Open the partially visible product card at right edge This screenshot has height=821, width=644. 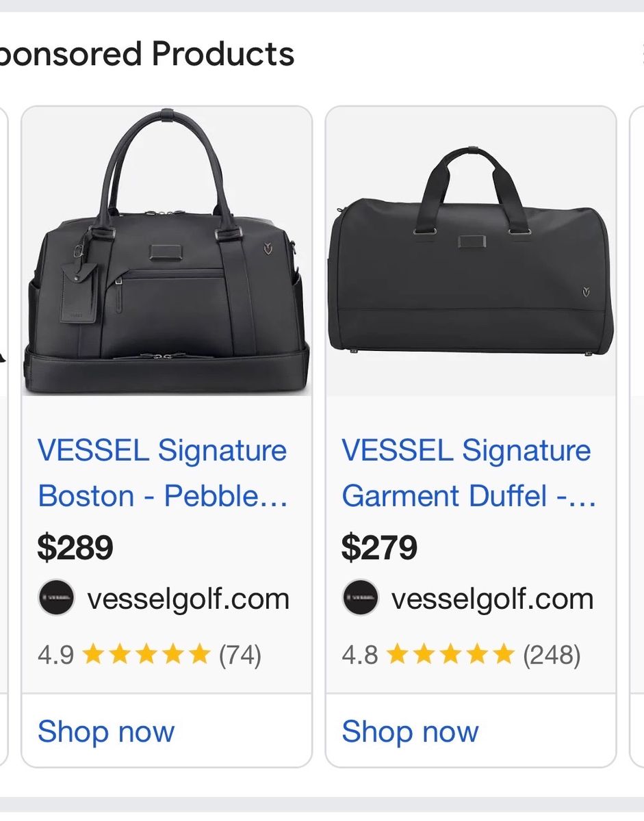[x=636, y=436]
